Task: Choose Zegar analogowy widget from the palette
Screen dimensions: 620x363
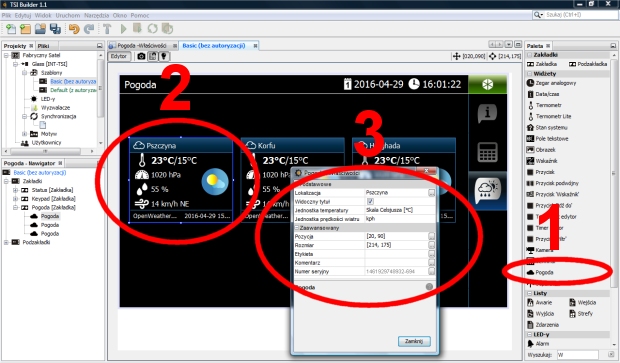Action: point(551,83)
